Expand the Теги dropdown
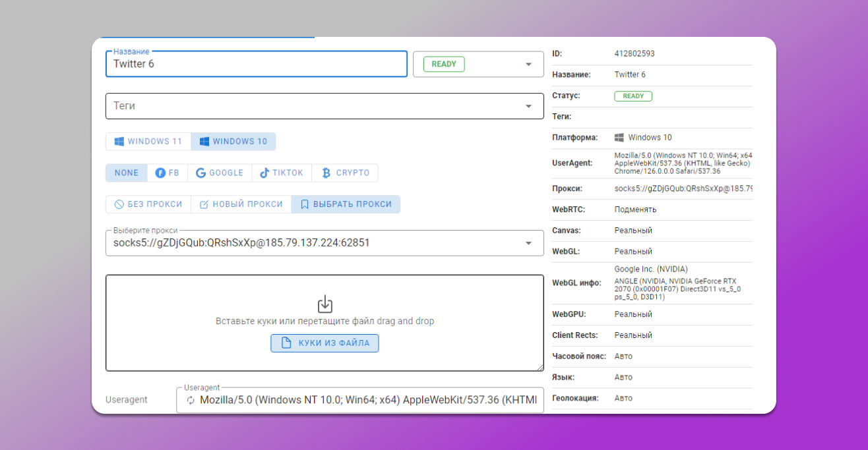This screenshot has height=450, width=868. [528, 106]
